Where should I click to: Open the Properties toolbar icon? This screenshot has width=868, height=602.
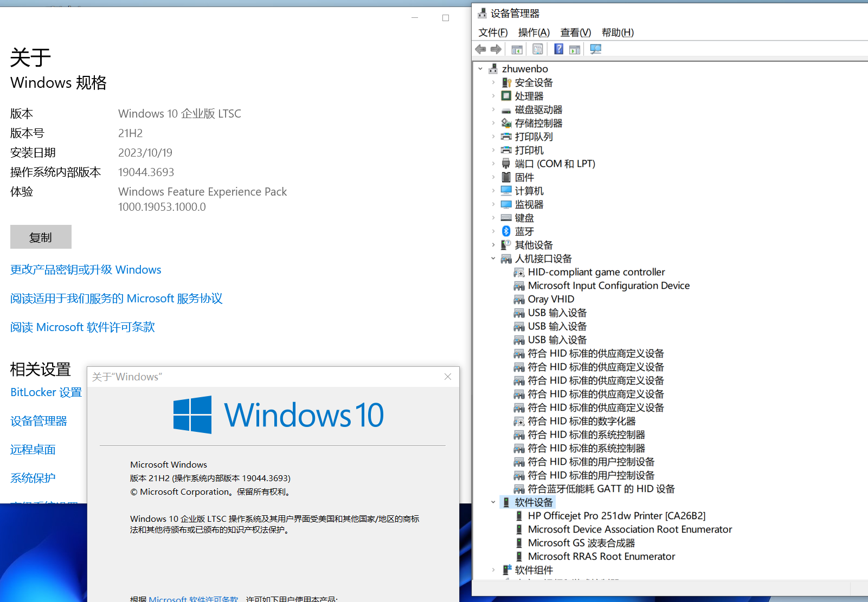click(x=537, y=49)
